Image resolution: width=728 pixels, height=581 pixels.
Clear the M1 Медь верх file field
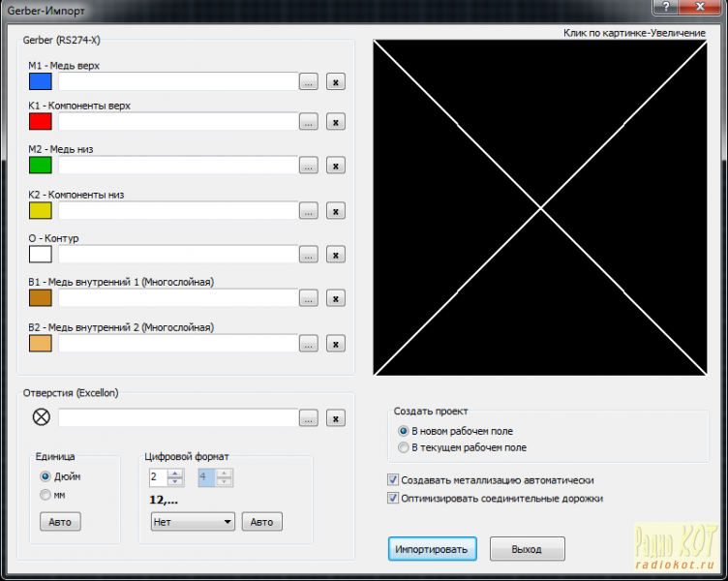(x=336, y=81)
